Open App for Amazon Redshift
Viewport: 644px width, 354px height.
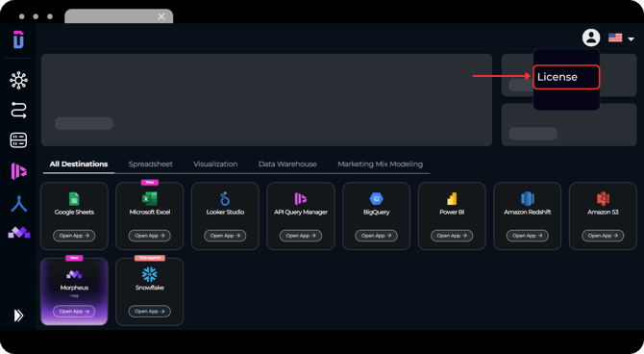click(528, 236)
